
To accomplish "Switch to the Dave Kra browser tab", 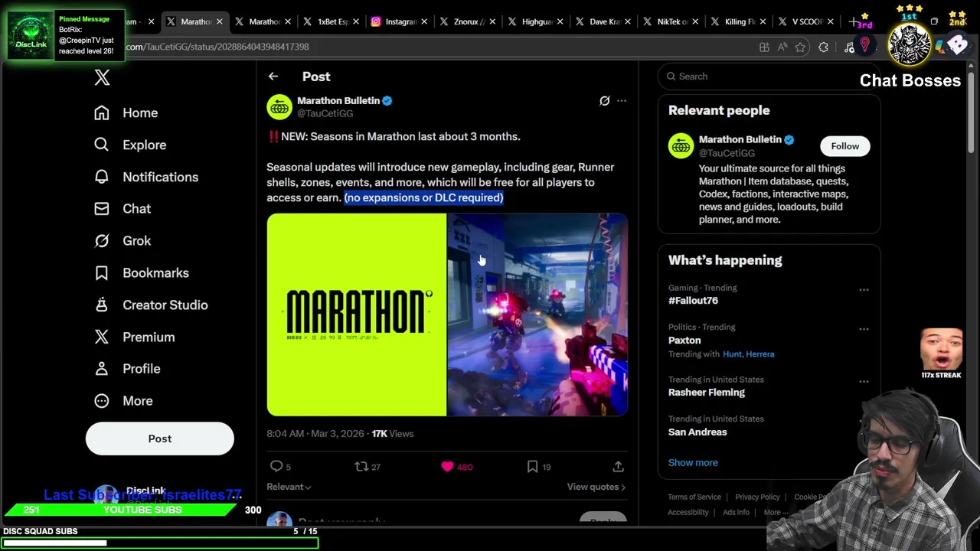I will (x=604, y=21).
